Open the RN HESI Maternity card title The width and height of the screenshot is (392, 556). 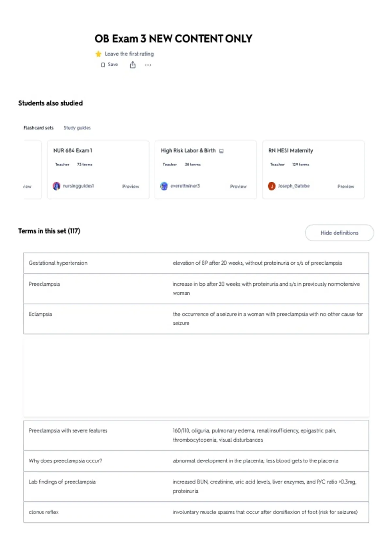[x=291, y=150]
